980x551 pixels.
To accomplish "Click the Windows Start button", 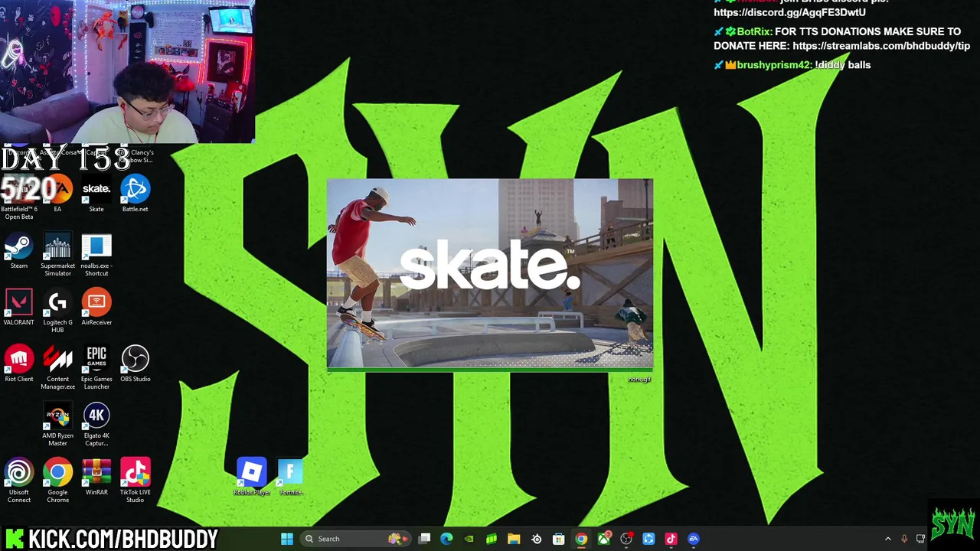I will (287, 539).
